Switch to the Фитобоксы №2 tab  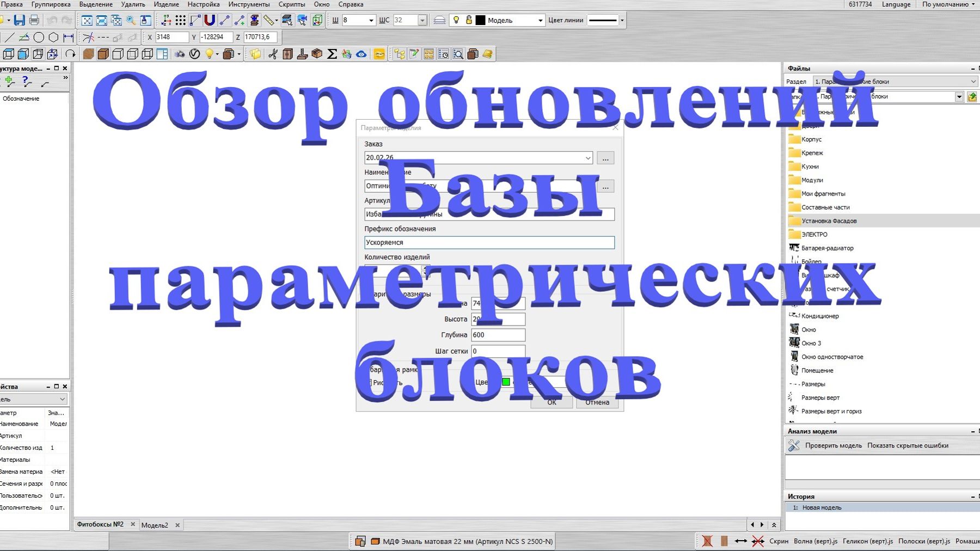(x=100, y=524)
